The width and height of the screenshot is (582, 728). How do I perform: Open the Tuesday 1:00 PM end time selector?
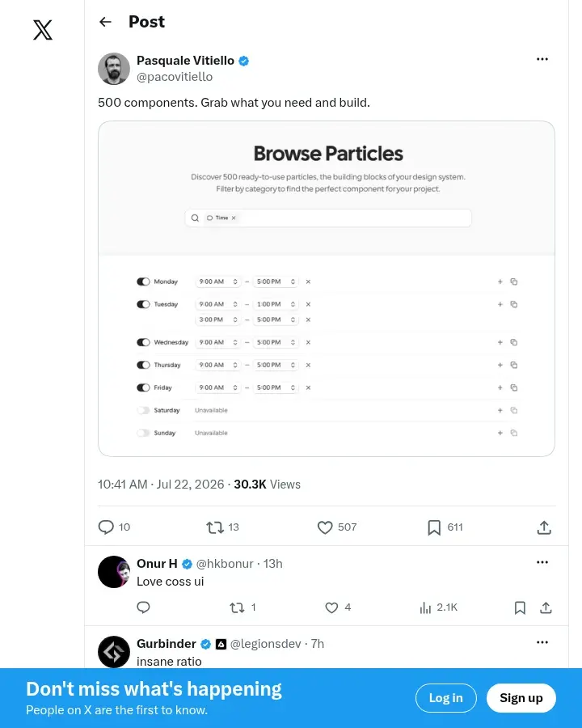(276, 304)
